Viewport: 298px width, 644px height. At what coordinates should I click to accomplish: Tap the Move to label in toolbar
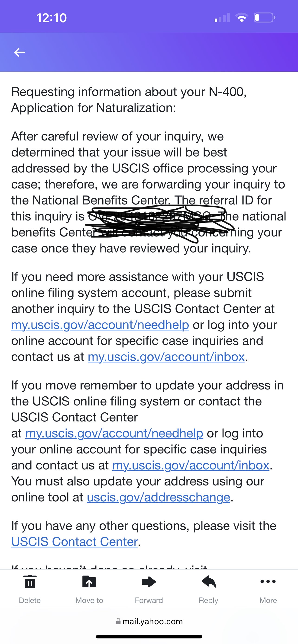[x=89, y=600]
